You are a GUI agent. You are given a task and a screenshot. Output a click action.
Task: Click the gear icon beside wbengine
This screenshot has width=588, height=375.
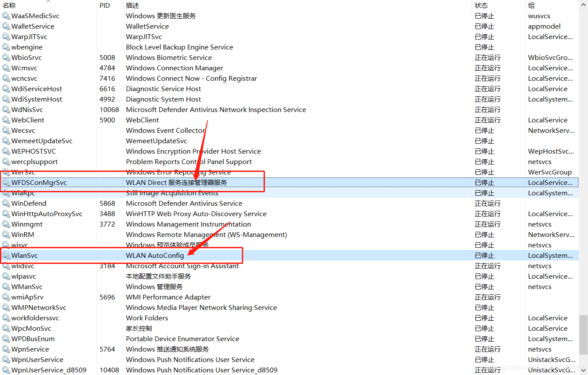[x=6, y=47]
